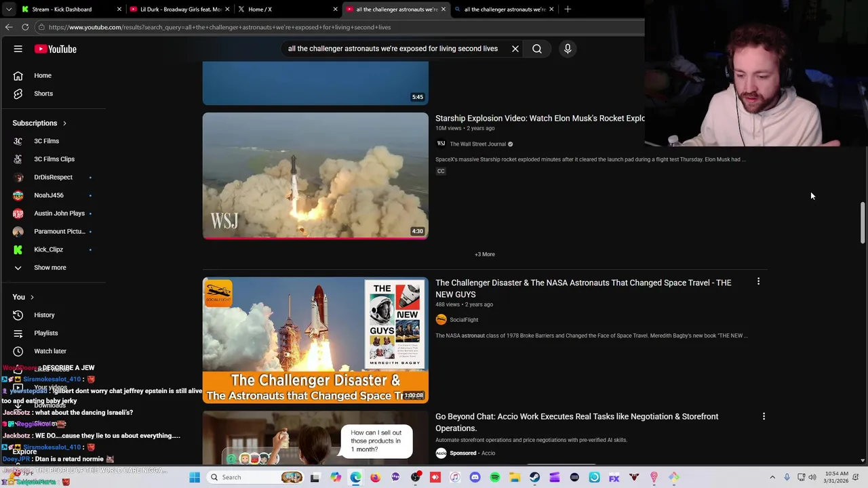Open Accio Go Beyond Chat ad title

pos(576,422)
